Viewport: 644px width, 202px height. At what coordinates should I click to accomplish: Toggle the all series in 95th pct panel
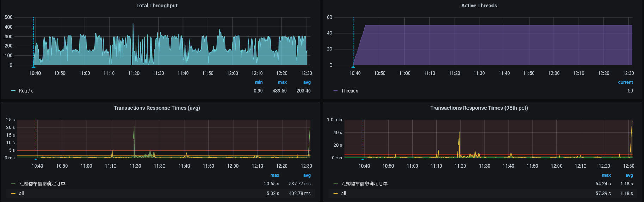[x=343, y=194]
